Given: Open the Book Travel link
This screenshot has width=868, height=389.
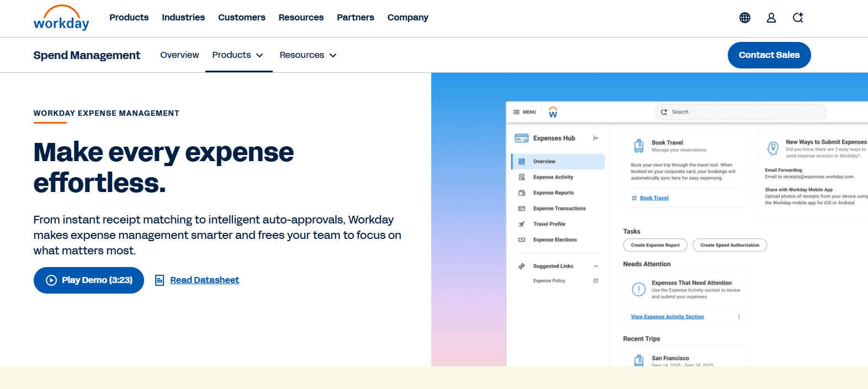Looking at the screenshot, I should pos(654,198).
